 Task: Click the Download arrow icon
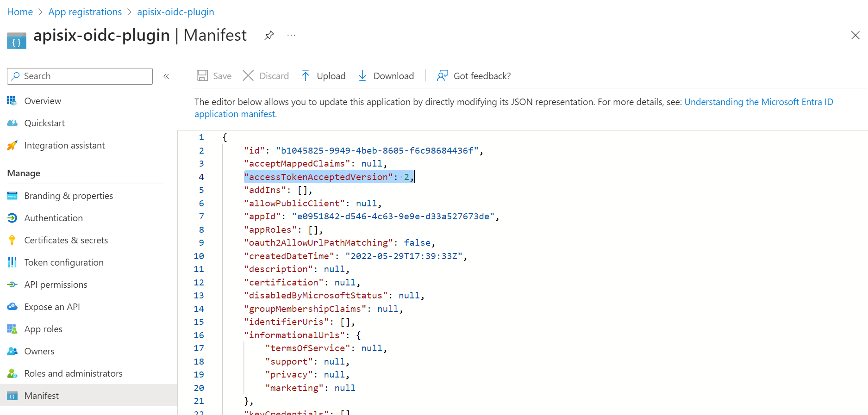[x=362, y=75]
